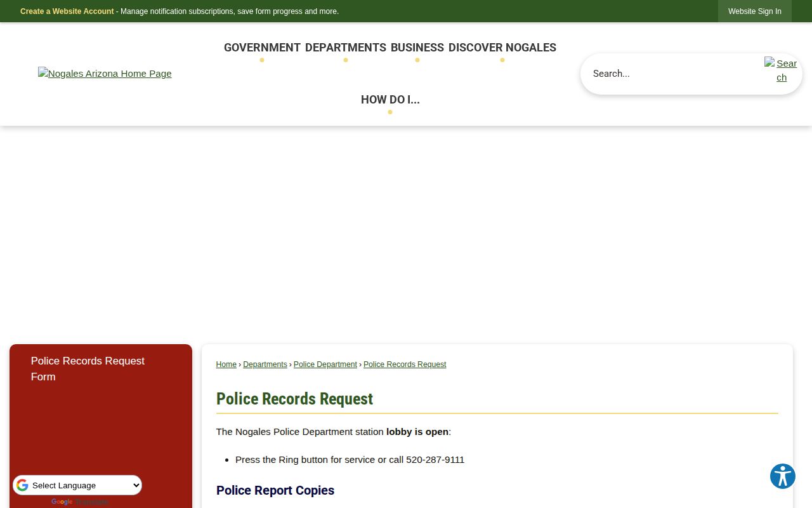Click the Police Records Request breadcrumb
Screen dimensions: 812x508
tap(405, 364)
